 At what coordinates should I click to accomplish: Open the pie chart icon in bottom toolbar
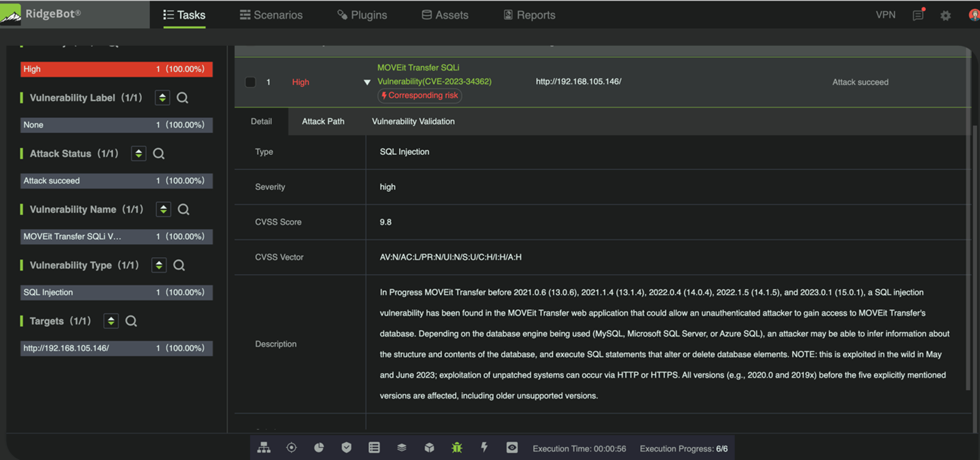point(319,448)
